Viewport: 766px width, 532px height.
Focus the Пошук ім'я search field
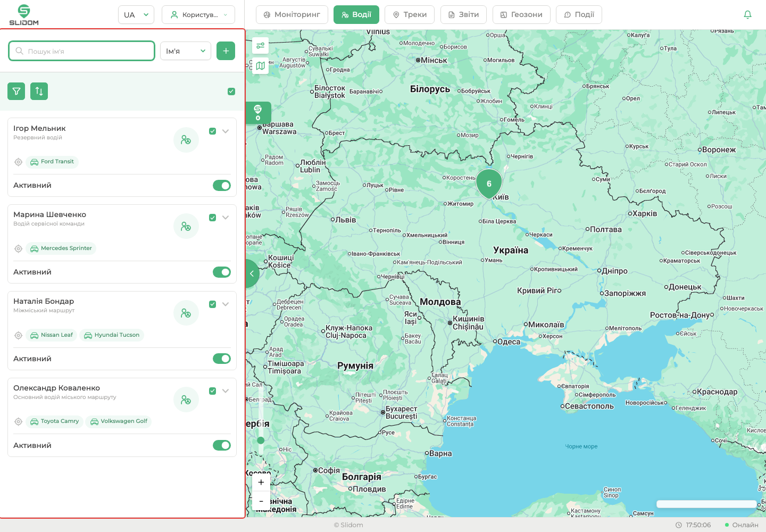pyautogui.click(x=82, y=51)
